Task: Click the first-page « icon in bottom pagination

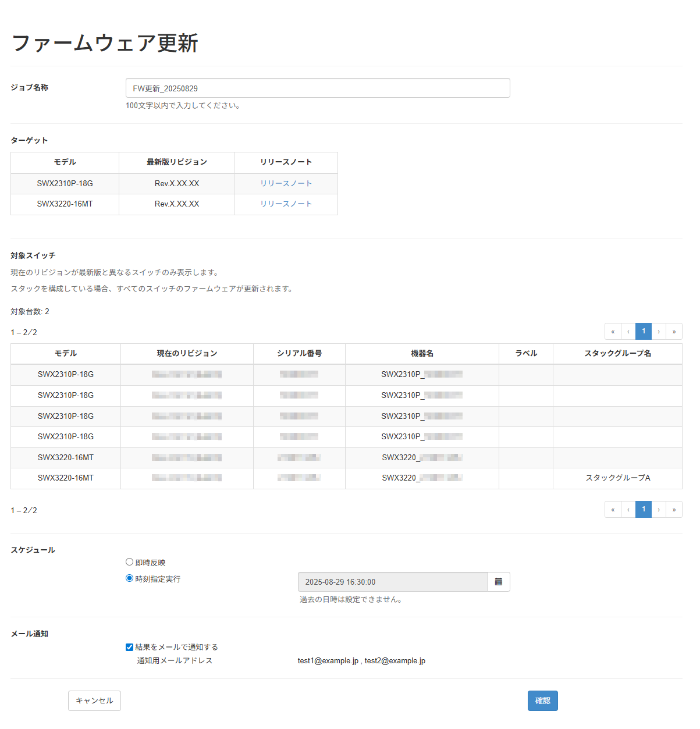Action: click(613, 509)
